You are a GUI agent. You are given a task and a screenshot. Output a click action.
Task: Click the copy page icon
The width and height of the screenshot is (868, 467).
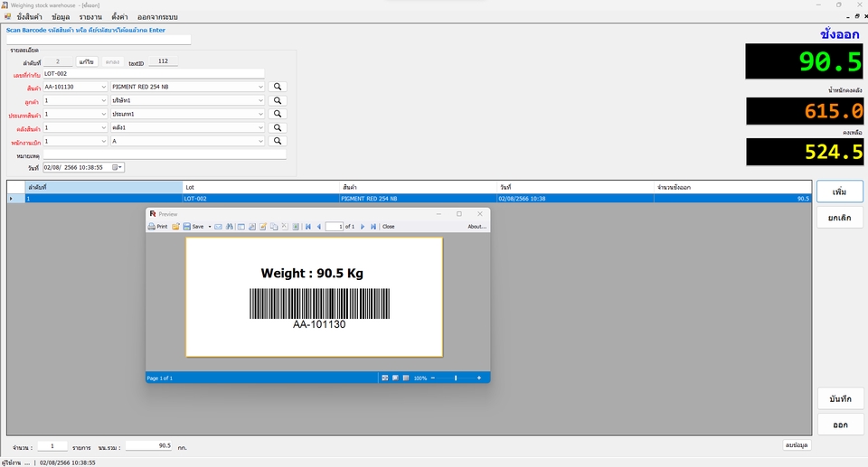273,227
